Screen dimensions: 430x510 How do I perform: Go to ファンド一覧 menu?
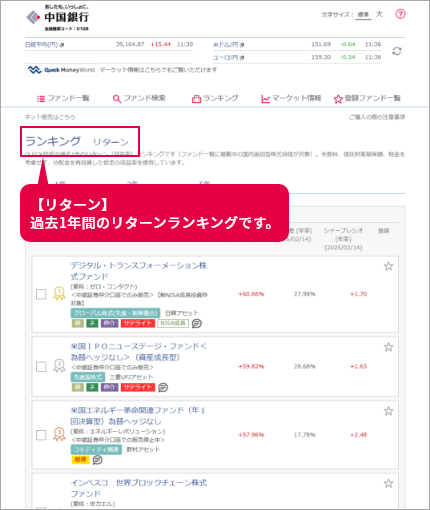coord(63,98)
